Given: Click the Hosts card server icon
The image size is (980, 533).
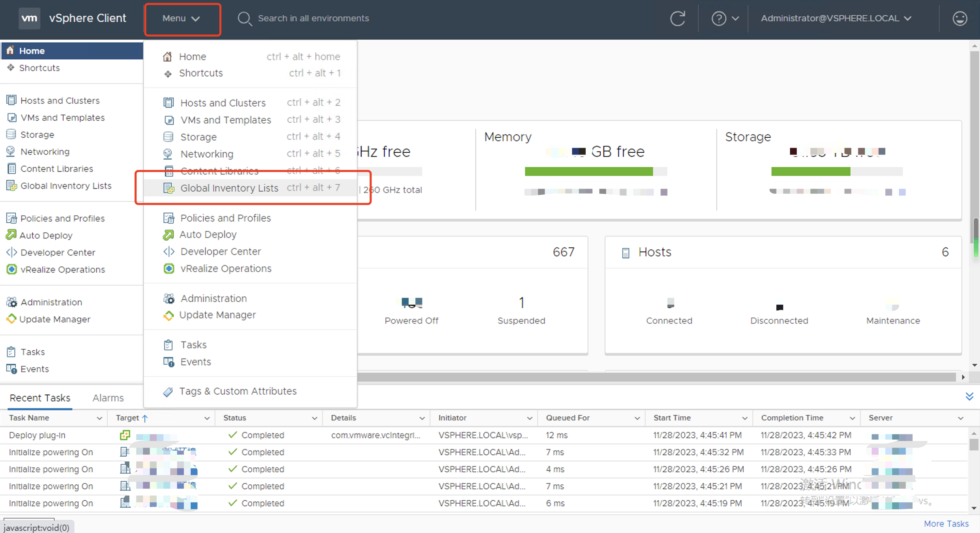Looking at the screenshot, I should click(626, 253).
